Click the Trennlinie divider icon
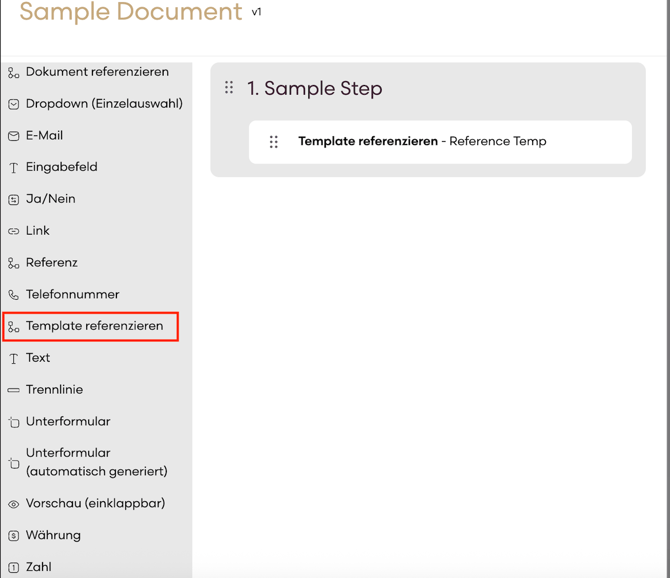The height and width of the screenshot is (578, 670). click(x=13, y=390)
